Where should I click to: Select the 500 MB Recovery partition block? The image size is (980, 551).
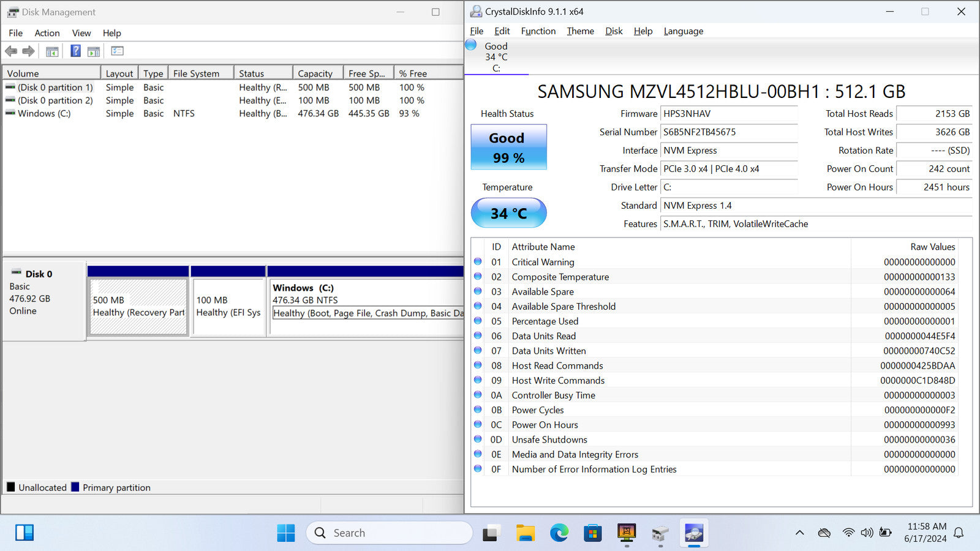tap(138, 307)
